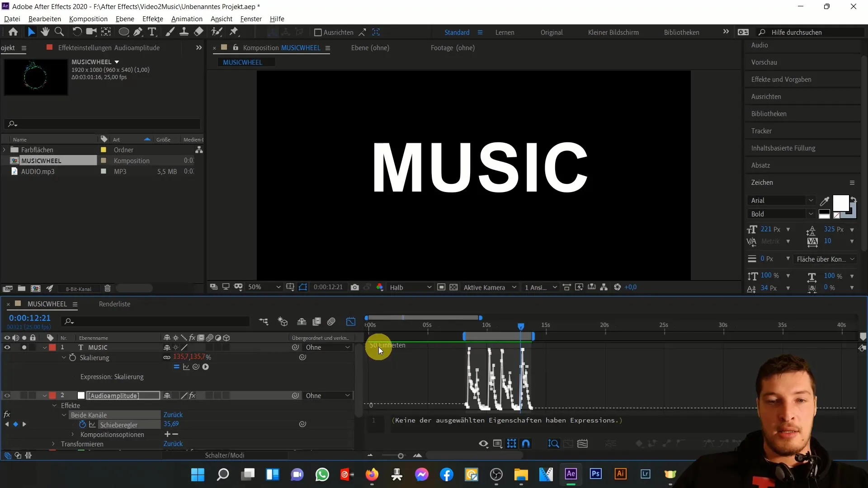Image resolution: width=868 pixels, height=488 pixels.
Task: Select the Pen tool
Action: (138, 32)
